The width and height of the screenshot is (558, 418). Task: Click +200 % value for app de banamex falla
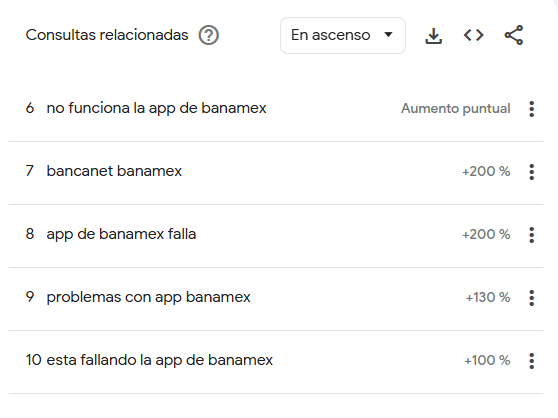point(486,234)
